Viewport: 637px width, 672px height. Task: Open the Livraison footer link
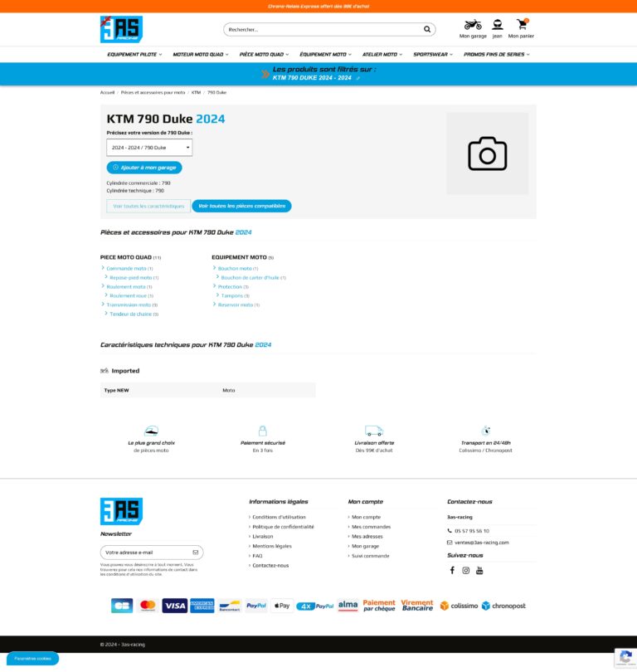[263, 537]
